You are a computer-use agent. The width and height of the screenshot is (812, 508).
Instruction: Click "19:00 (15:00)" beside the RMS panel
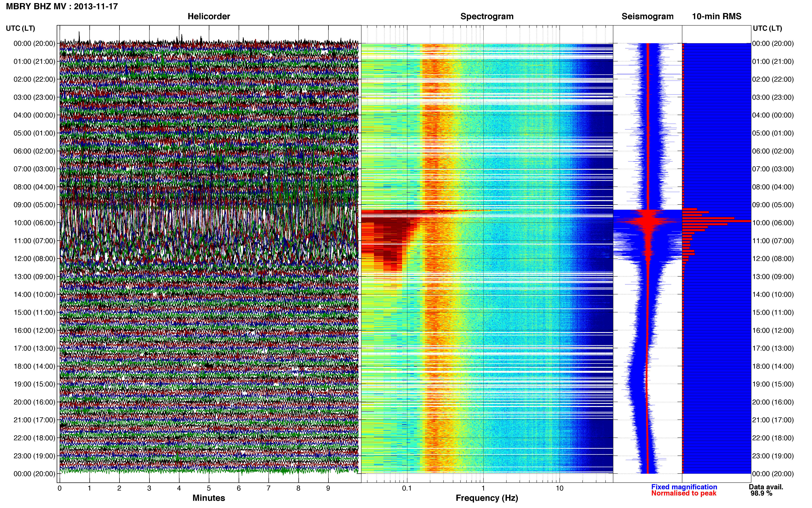[x=773, y=384]
